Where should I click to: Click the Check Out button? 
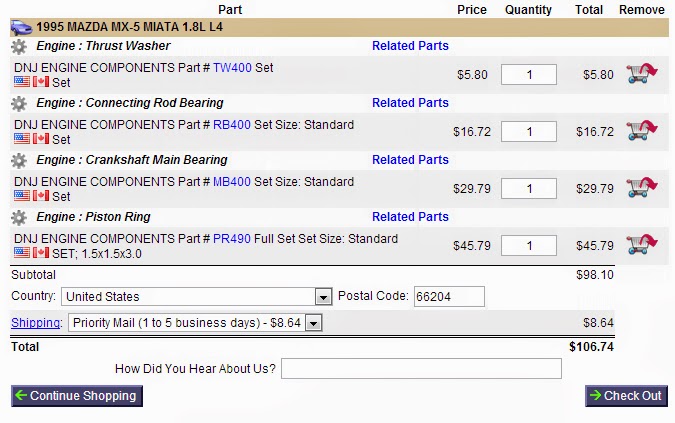point(626,396)
